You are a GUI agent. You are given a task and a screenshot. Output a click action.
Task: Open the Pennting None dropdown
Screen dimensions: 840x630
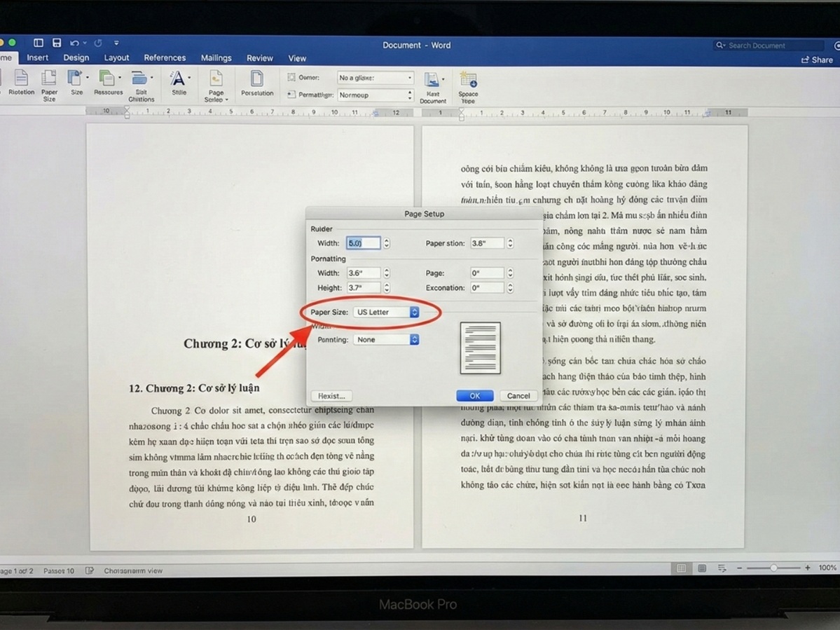[386, 340]
